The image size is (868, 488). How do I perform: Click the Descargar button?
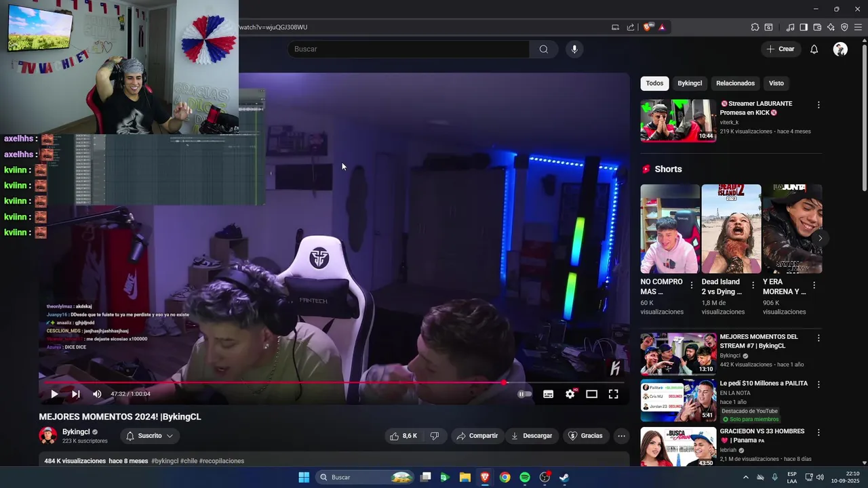[532, 436]
